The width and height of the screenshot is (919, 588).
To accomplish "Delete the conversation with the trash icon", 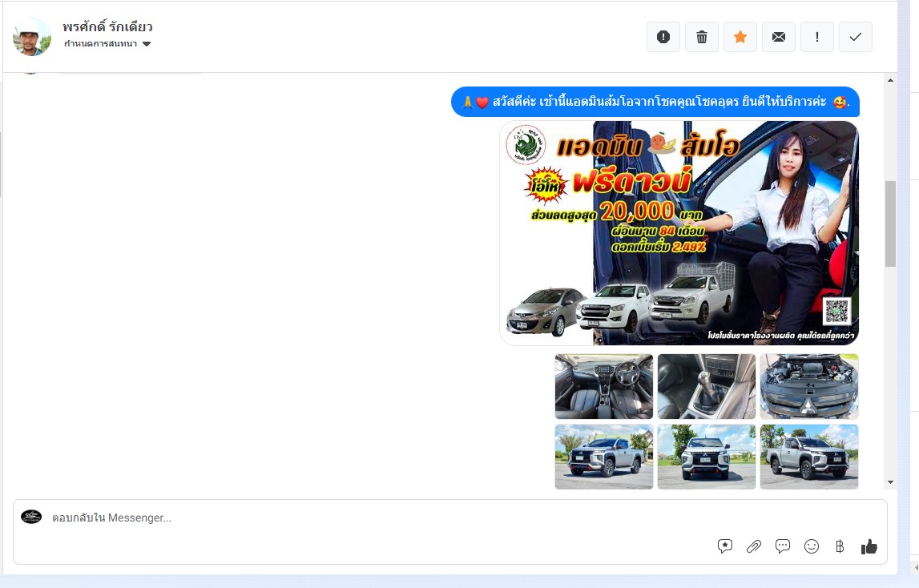I will [702, 37].
